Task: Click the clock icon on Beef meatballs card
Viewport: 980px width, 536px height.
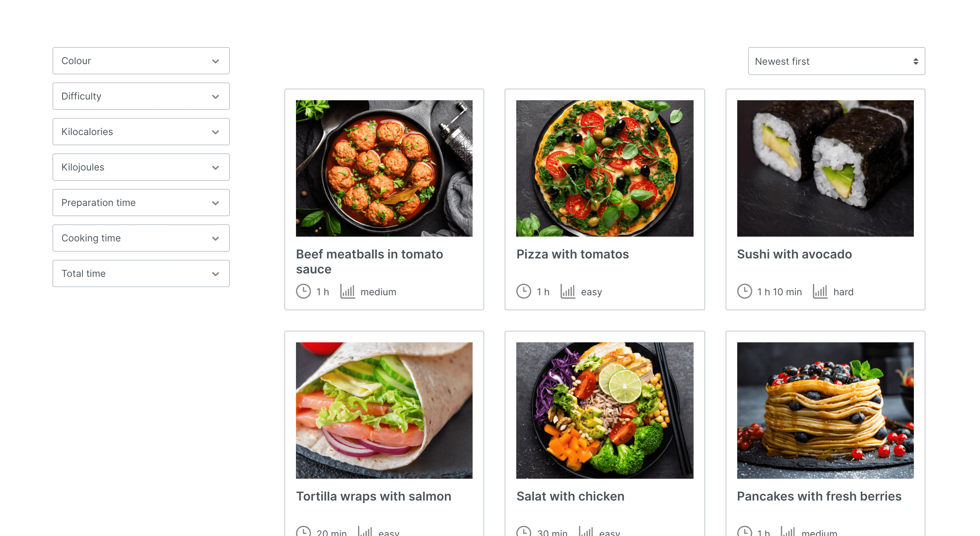Action: (303, 292)
